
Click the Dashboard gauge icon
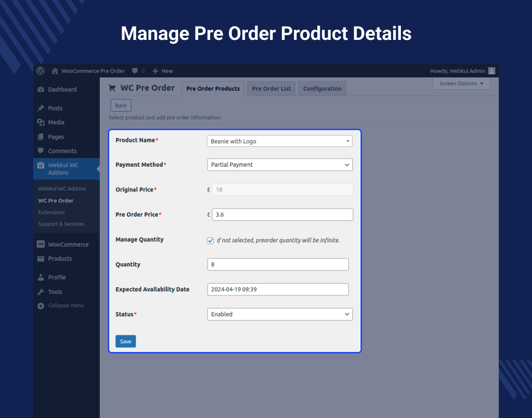41,90
